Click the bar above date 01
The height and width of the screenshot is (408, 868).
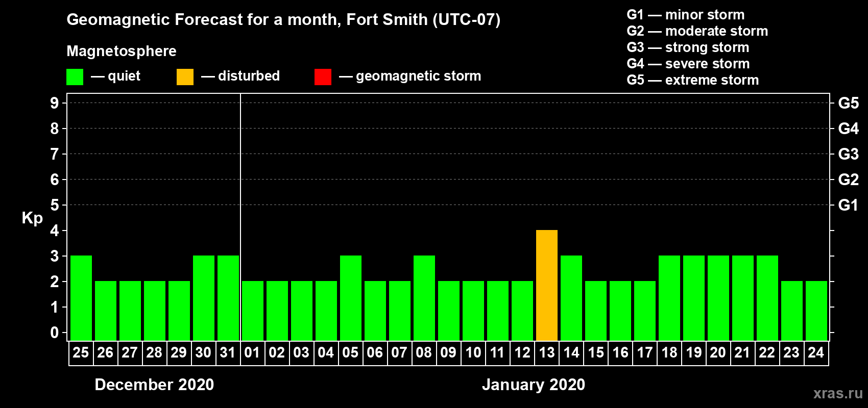253,311
